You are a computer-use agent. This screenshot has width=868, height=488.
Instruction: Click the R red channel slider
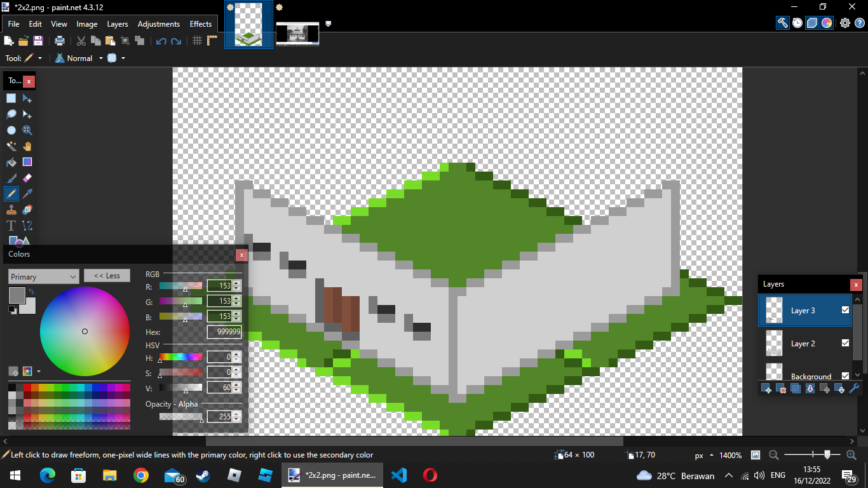pyautogui.click(x=181, y=286)
